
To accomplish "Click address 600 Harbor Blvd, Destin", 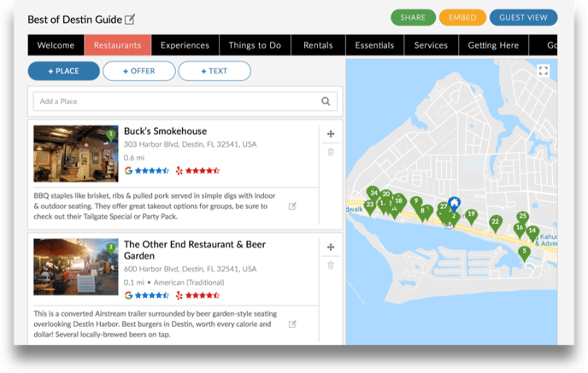I will tap(190, 269).
